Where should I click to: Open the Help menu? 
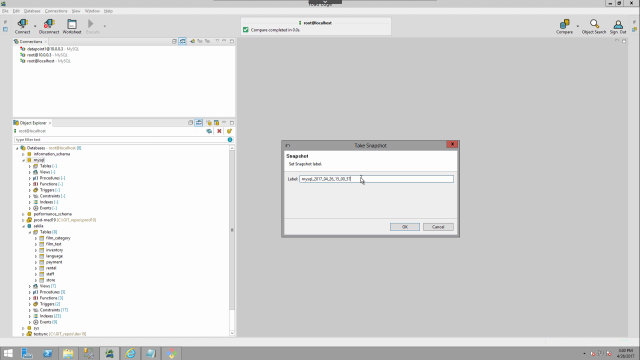(x=108, y=11)
